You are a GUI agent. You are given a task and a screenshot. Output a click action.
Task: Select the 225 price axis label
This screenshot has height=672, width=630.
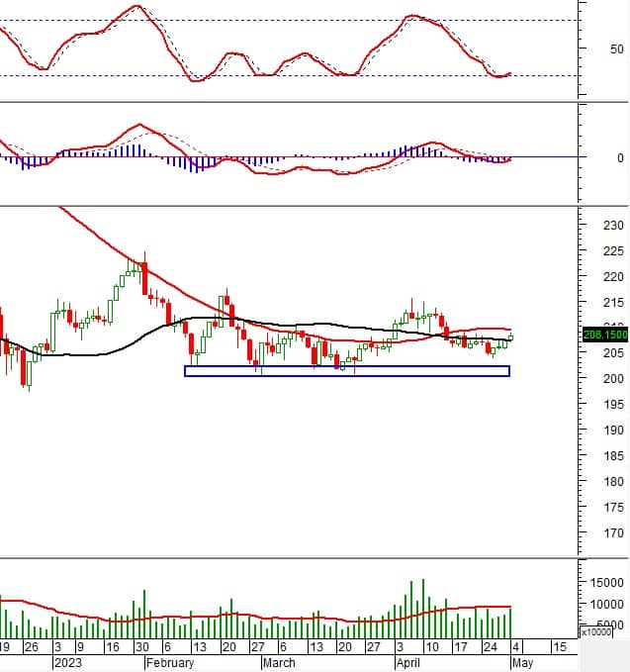613,250
